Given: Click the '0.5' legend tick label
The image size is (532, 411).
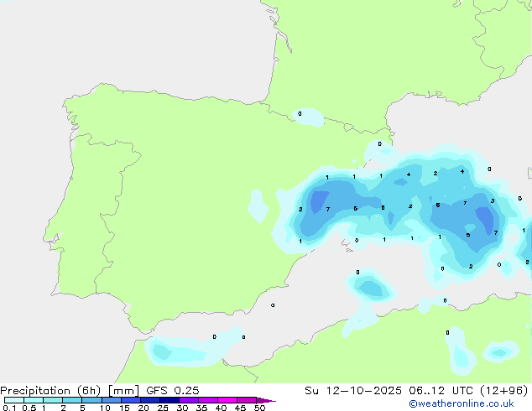Looking at the screenshot, I should tap(29, 408).
